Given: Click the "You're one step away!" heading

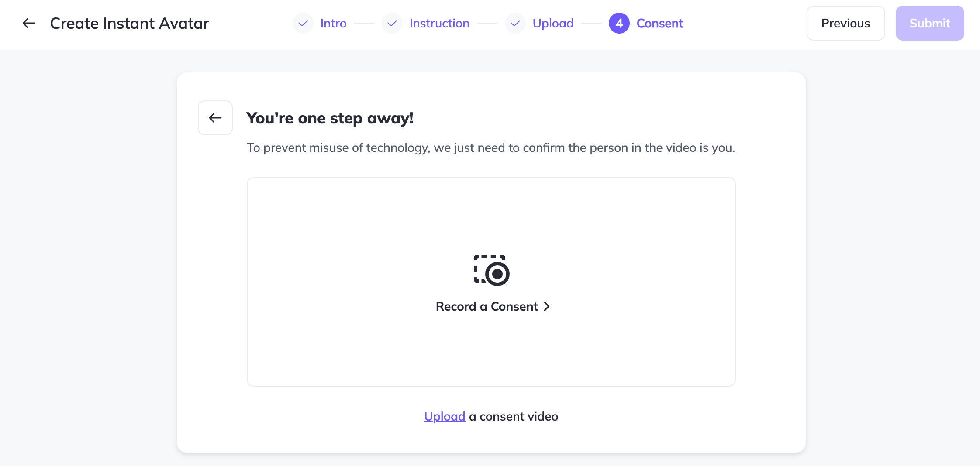Looking at the screenshot, I should 330,118.
